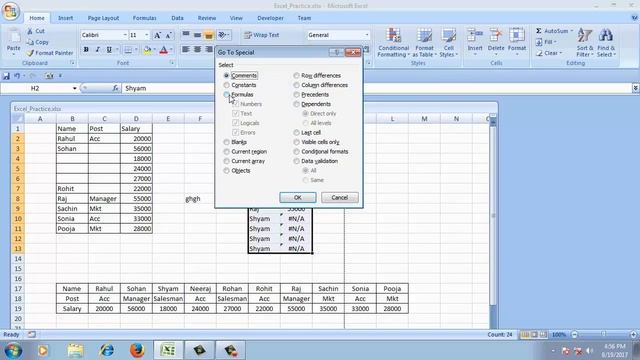Select the Comments radio option
This screenshot has height=360, width=640.
[227, 76]
